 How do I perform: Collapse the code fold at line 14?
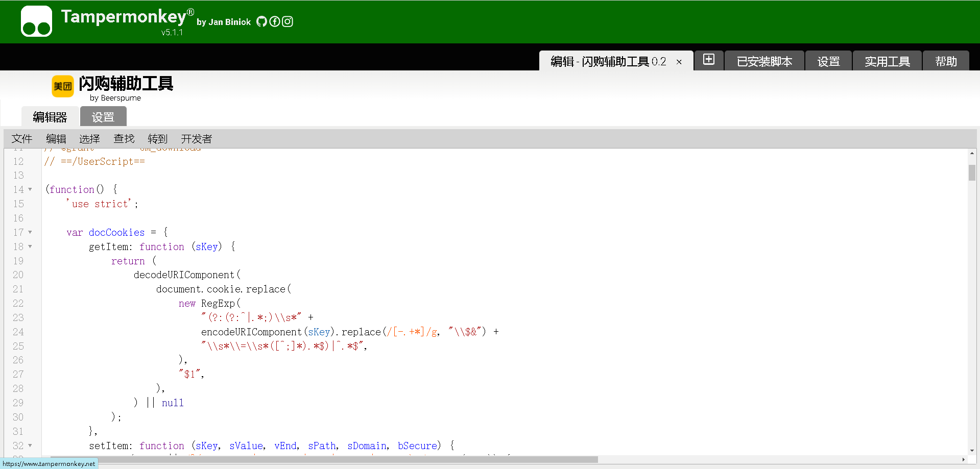[x=30, y=189]
